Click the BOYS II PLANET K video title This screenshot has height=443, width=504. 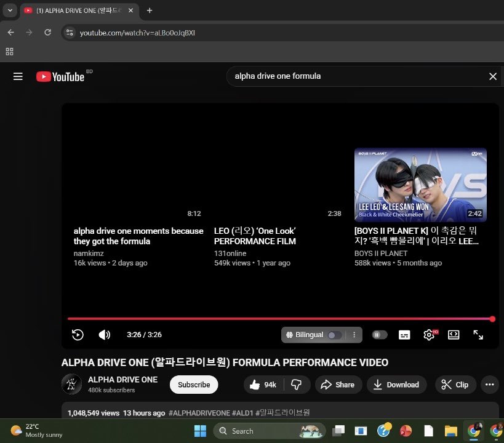(x=416, y=236)
